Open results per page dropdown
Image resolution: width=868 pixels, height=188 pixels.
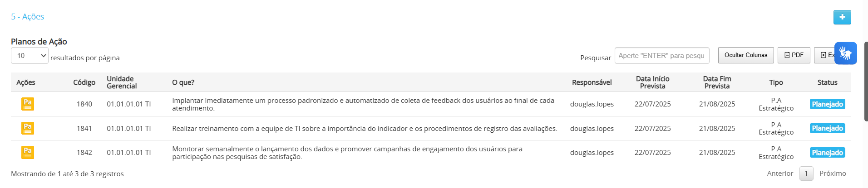(x=30, y=56)
